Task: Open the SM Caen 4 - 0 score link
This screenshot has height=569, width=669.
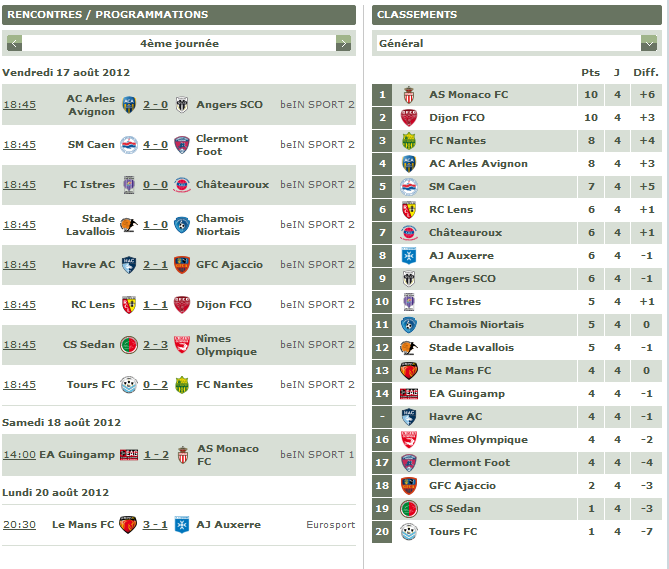Action: [x=155, y=145]
